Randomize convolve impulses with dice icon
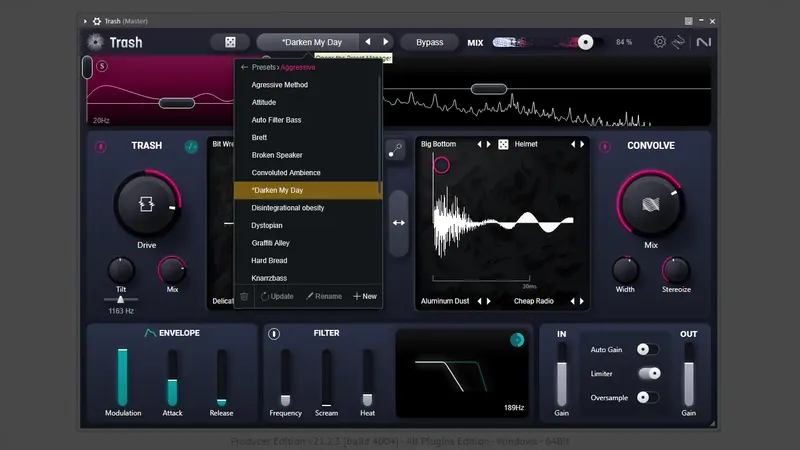The height and width of the screenshot is (450, 800). tap(503, 144)
